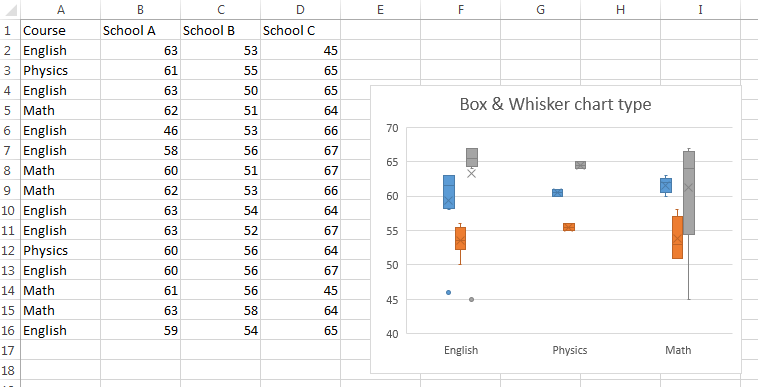Screen dimensions: 758x387
Task: Select the blue English outlier point at 46
Action: (448, 292)
